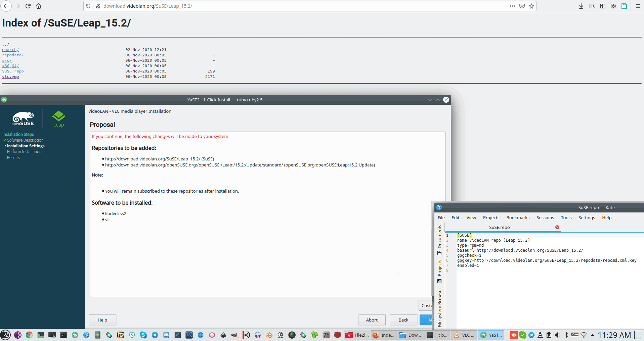Reload the current Firefox page
This screenshot has width=644, height=341.
pyautogui.click(x=28, y=6)
